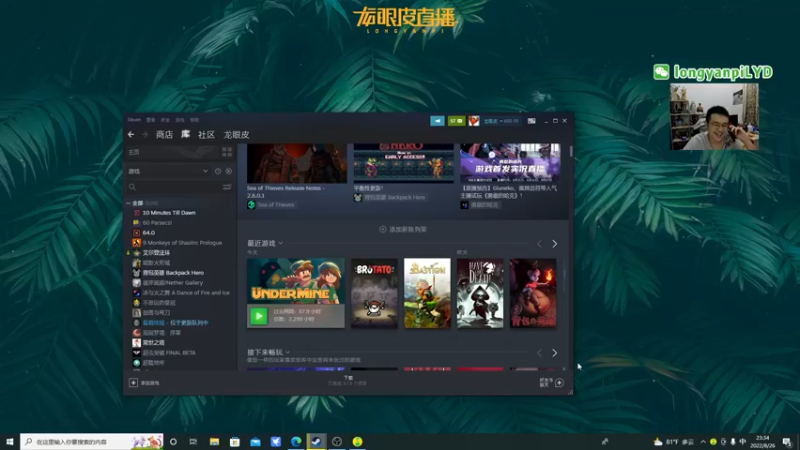Go back with the Steam back arrow
The width and height of the screenshot is (800, 450).
coord(131,135)
